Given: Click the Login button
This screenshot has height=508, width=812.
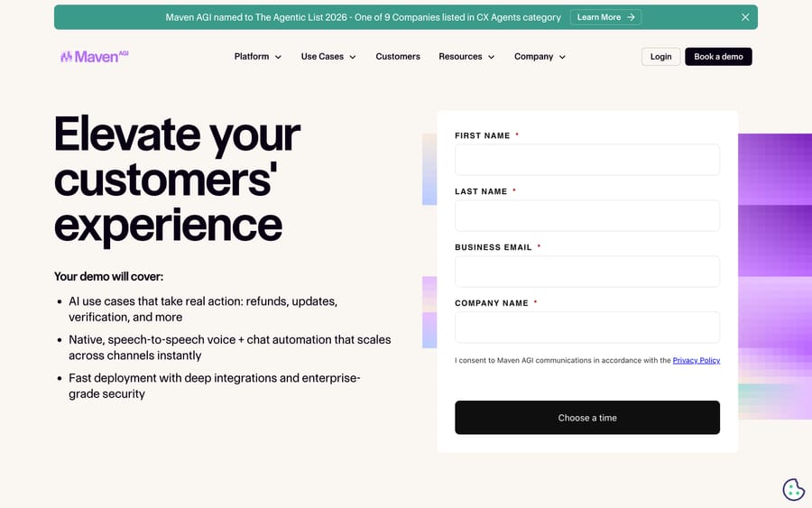Looking at the screenshot, I should click(660, 57).
